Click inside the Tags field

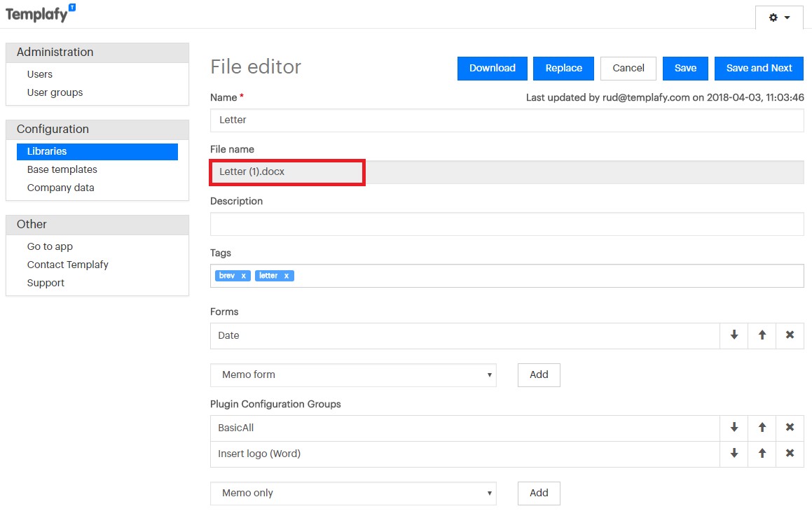(x=507, y=276)
